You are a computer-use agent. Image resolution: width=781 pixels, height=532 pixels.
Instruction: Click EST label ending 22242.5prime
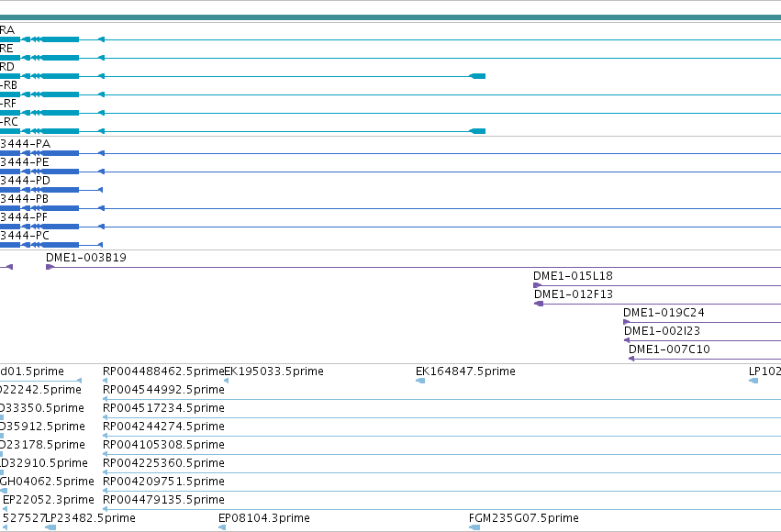pyautogui.click(x=40, y=390)
